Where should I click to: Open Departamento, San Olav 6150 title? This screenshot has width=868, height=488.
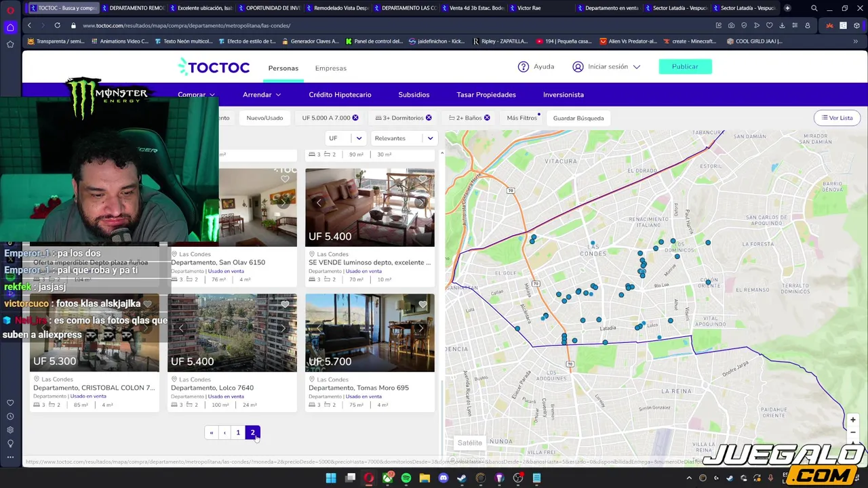218,262
